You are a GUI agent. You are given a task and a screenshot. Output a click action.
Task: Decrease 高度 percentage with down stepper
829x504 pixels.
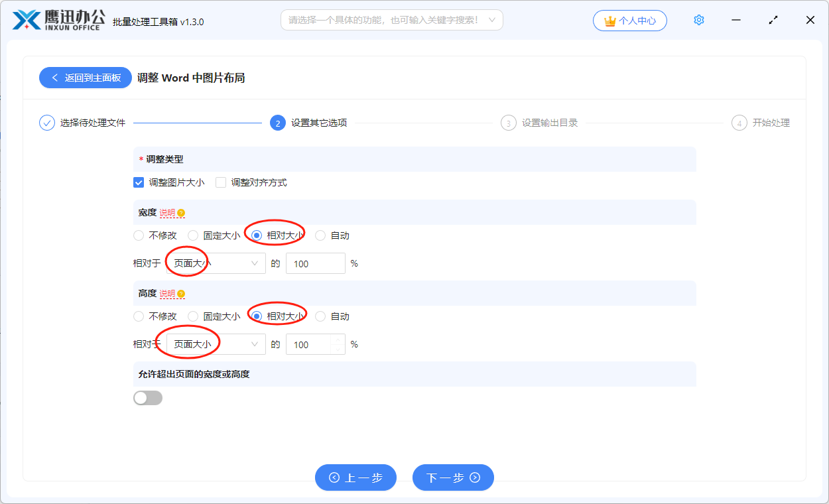(x=338, y=349)
